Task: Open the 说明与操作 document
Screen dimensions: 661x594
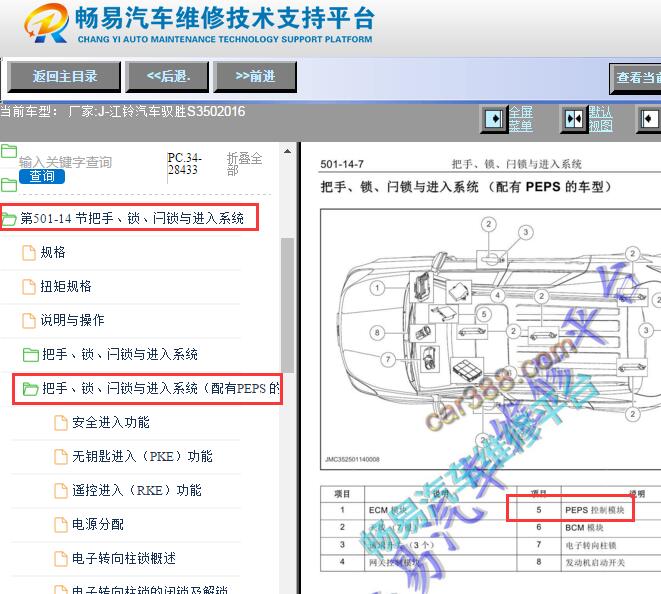Action: [x=73, y=320]
